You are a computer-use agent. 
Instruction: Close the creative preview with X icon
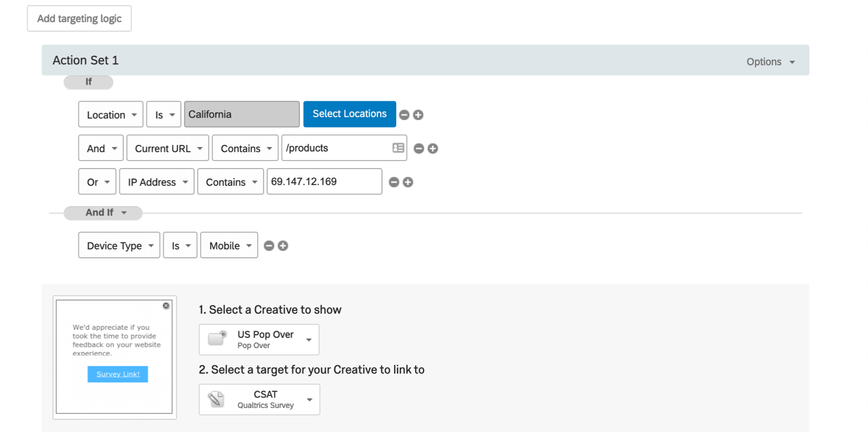(166, 306)
